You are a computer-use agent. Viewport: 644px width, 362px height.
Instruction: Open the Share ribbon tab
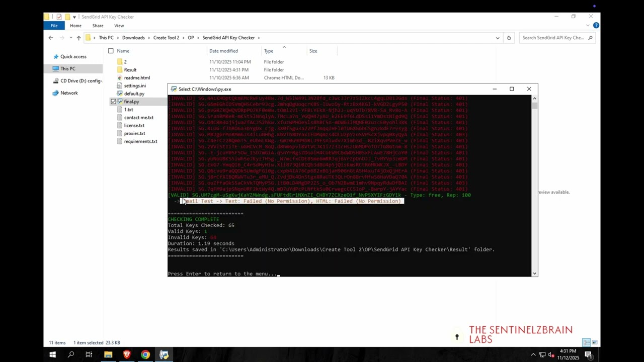coord(98,26)
